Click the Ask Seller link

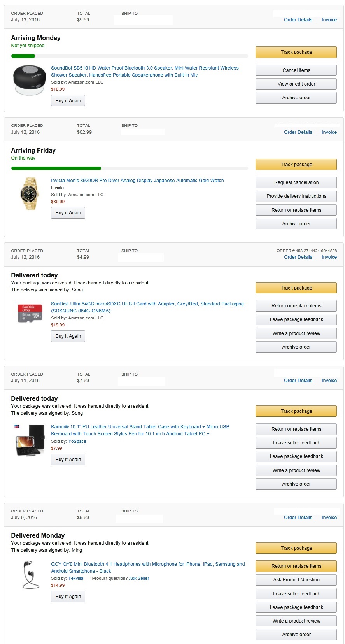click(x=139, y=578)
